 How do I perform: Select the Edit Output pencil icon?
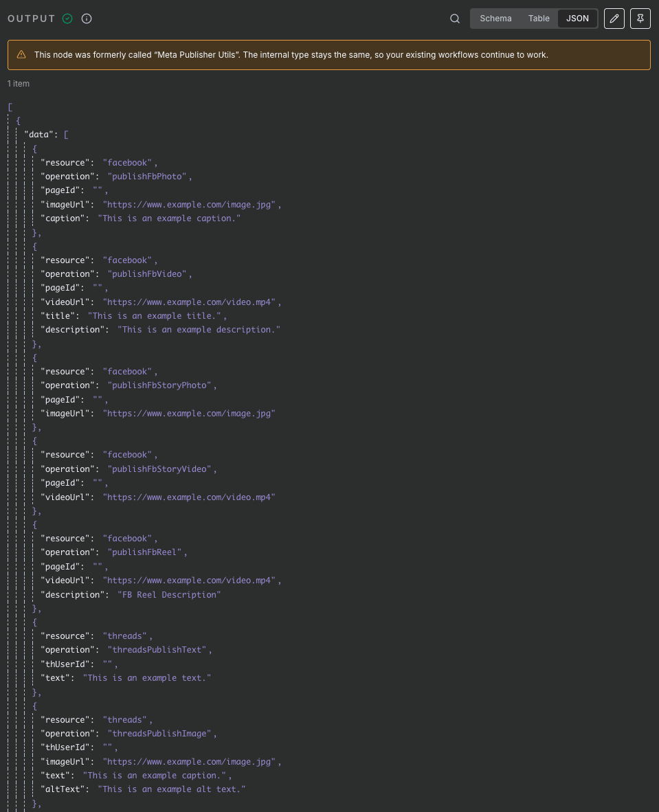coord(614,19)
